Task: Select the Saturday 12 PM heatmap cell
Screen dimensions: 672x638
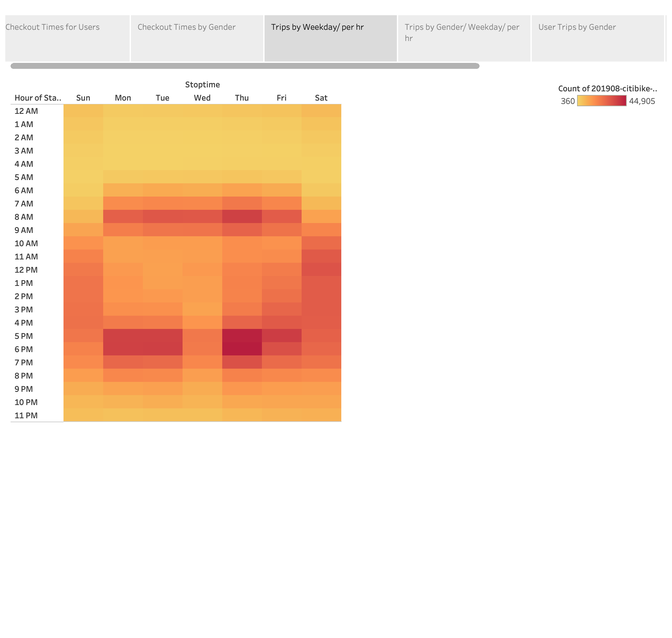Action: click(x=321, y=270)
